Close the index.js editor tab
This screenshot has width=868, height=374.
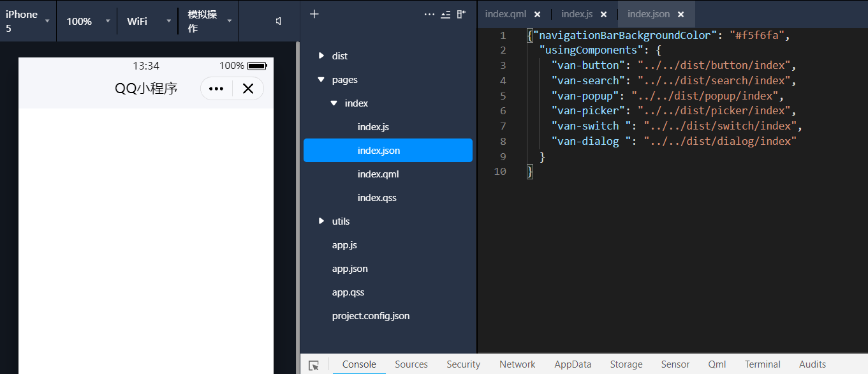(603, 14)
